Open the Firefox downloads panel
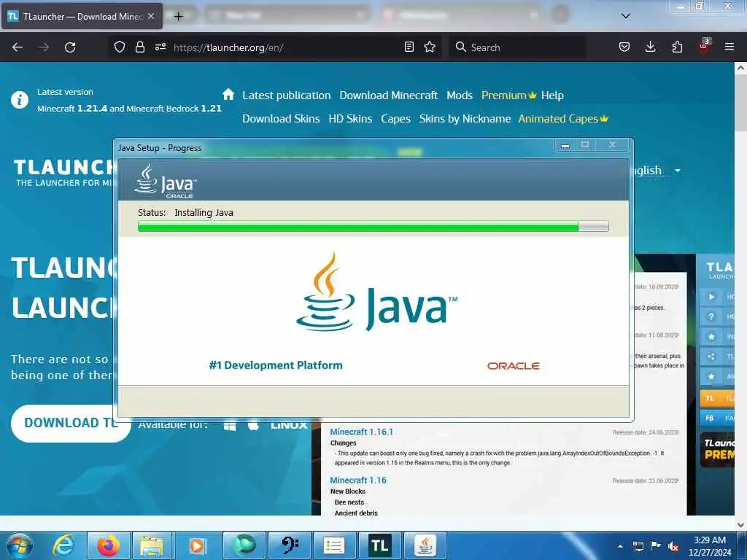 click(x=650, y=47)
